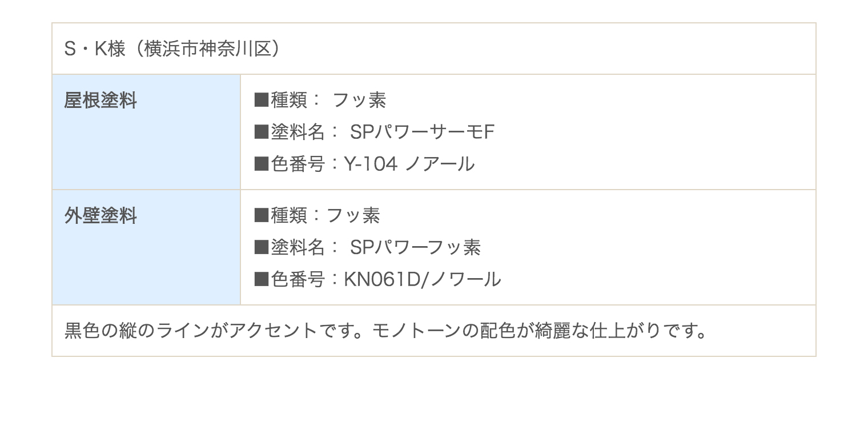Click the comment starting with 黒色の縦のライン
Image resolution: width=868 pixels, height=434 pixels.
coord(386,331)
